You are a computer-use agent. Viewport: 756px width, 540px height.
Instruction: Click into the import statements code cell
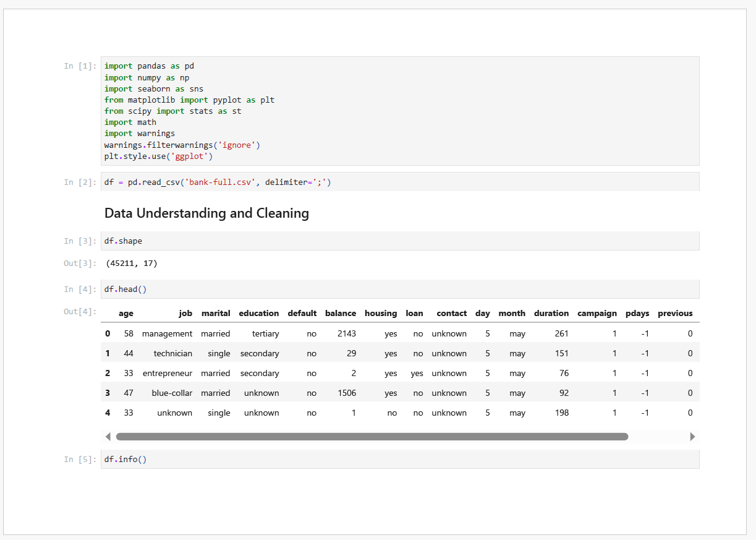[399, 111]
